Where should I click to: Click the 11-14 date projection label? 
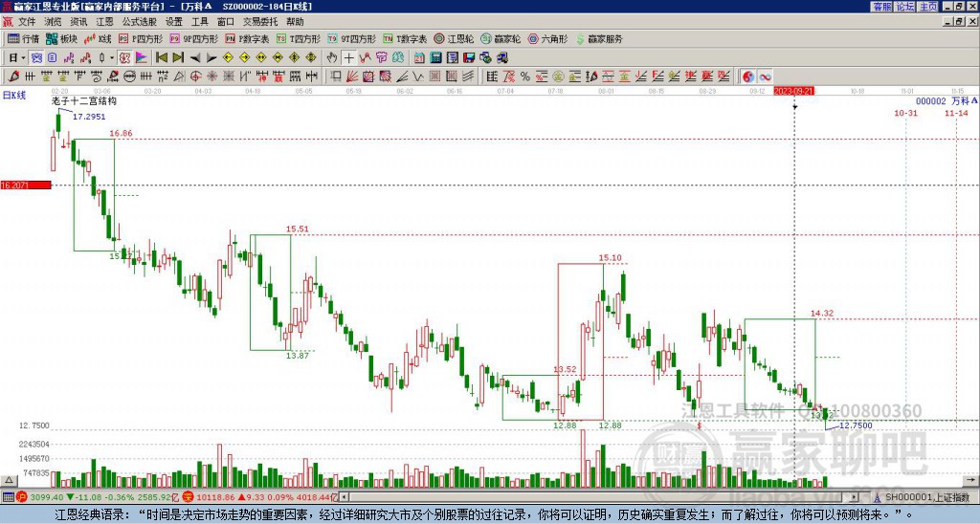coord(956,113)
